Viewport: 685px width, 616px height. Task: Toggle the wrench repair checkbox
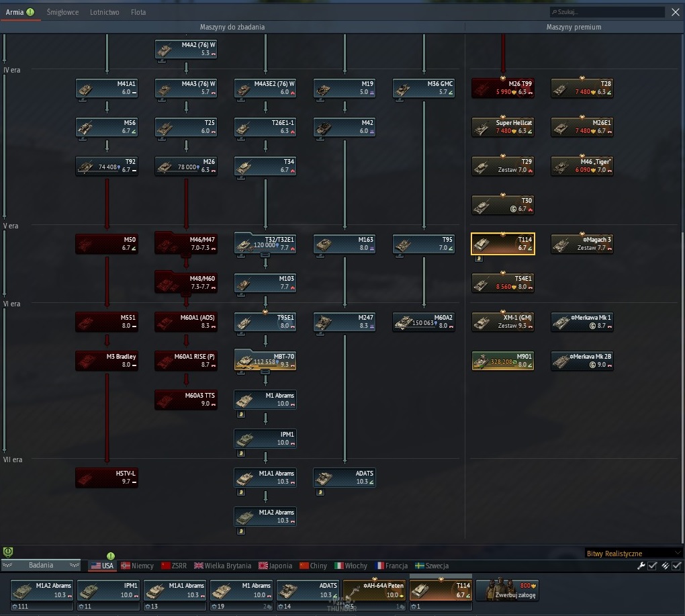tap(652, 566)
